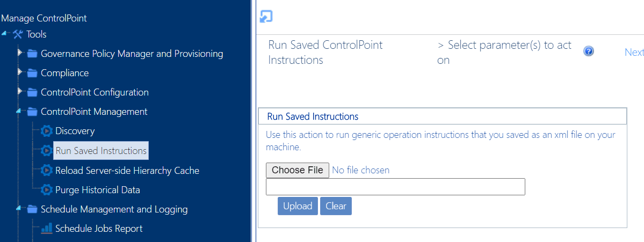Click the Schedule Jobs Report chart icon
Screen dimensions: 644x242
(x=46, y=229)
